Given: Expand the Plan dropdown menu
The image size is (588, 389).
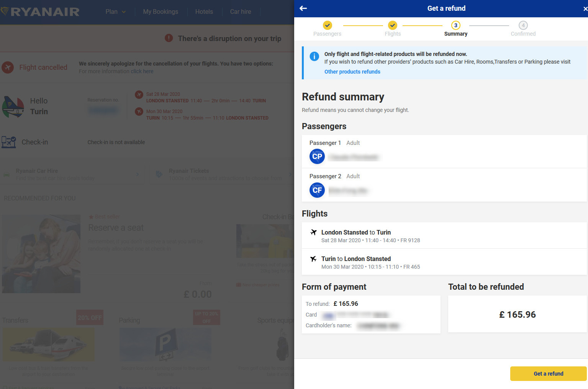Looking at the screenshot, I should [115, 12].
